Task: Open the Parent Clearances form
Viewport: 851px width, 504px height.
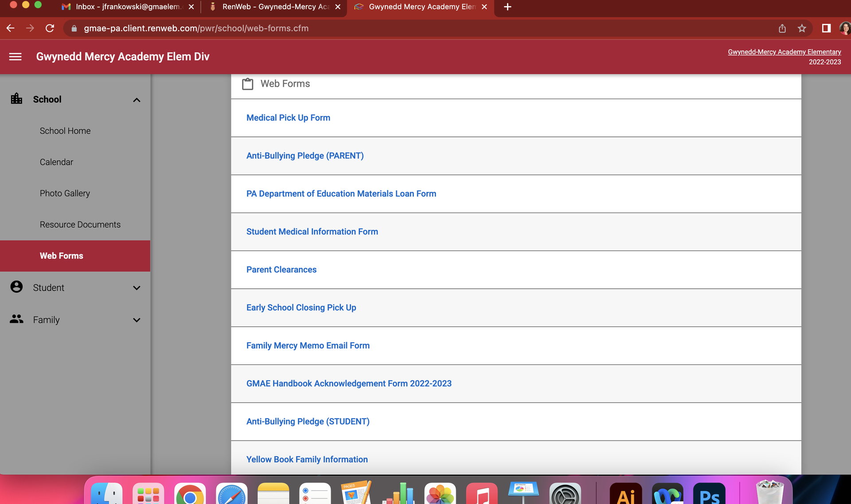Action: click(281, 269)
